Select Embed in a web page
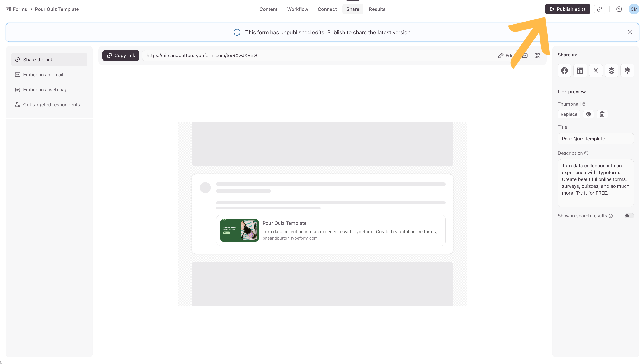 coord(46,90)
